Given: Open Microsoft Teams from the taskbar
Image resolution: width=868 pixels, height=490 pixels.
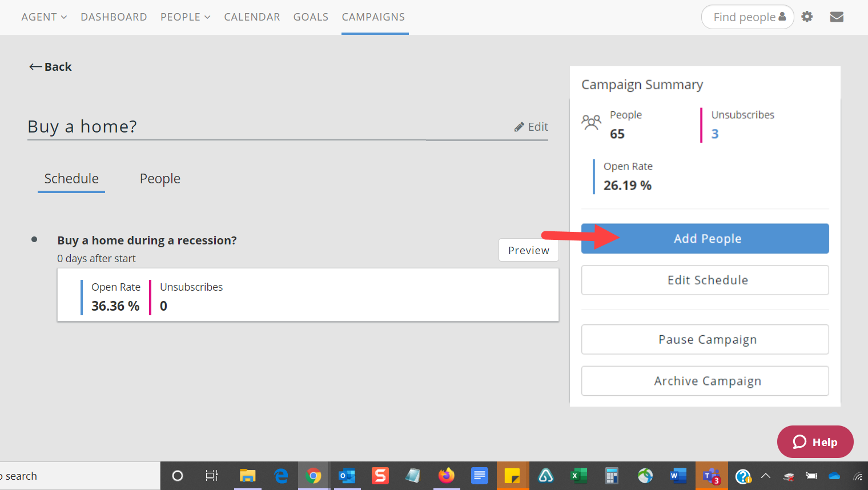Looking at the screenshot, I should tap(712, 476).
